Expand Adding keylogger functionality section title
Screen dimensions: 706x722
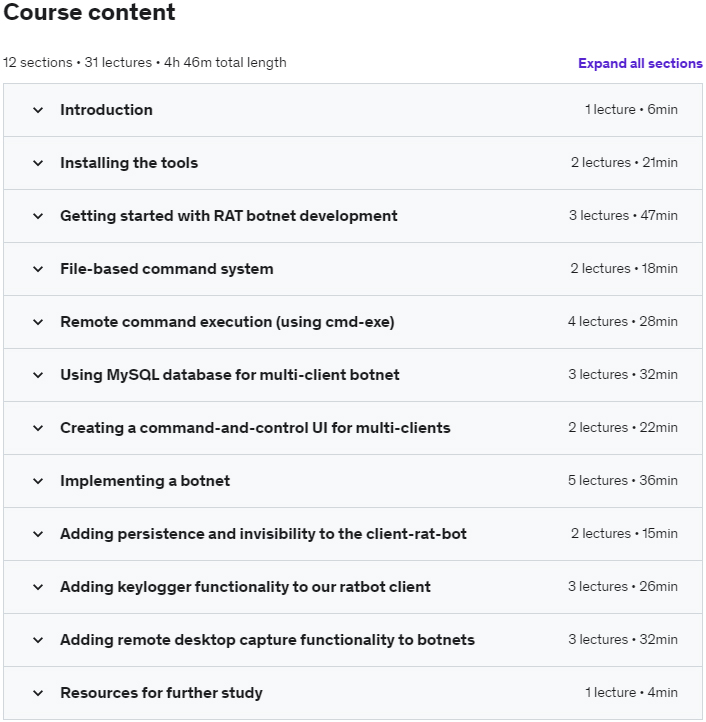tap(245, 587)
